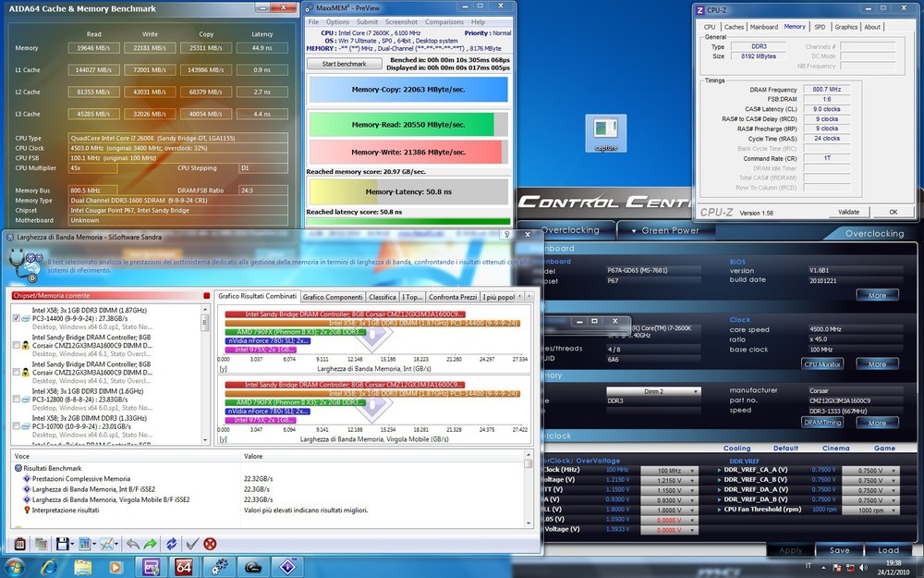This screenshot has height=578, width=924.
Task: Click the Sandra green forward arrow icon
Action: 151,544
